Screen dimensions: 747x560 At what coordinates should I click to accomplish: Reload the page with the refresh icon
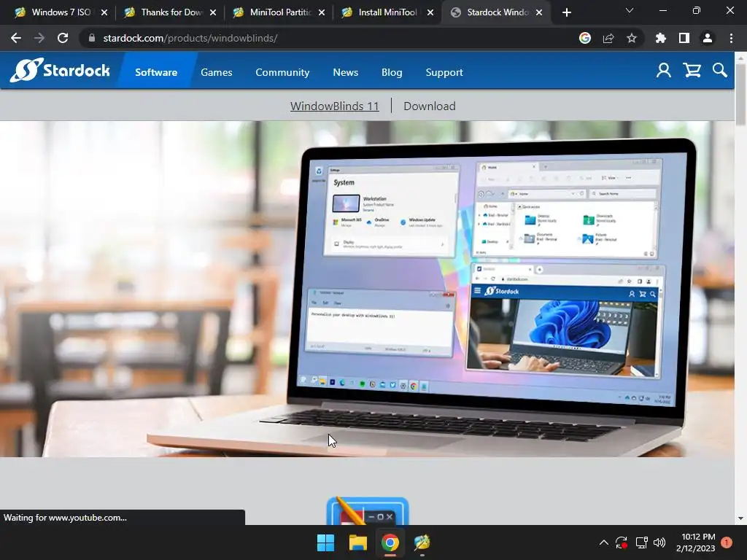click(x=63, y=38)
